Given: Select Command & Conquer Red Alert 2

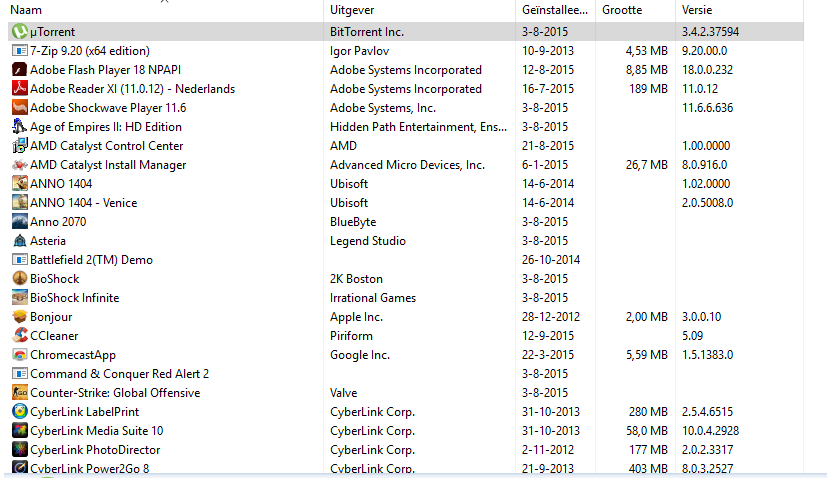Looking at the screenshot, I should 406,374.
